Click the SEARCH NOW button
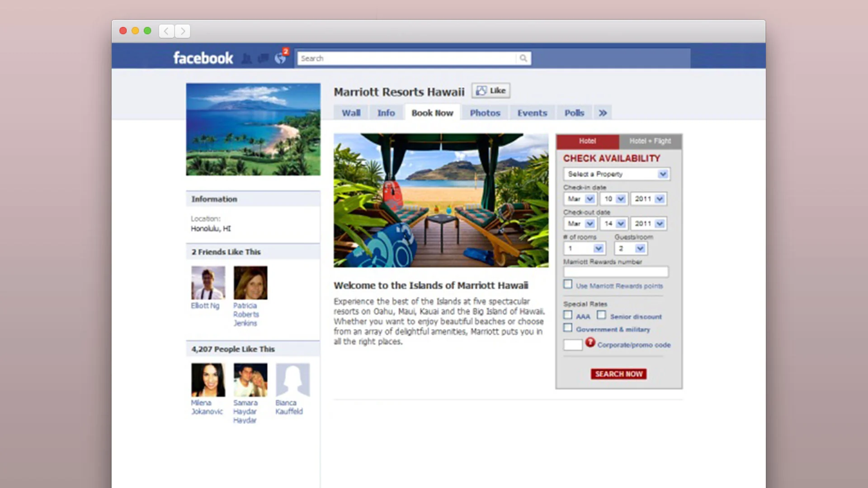This screenshot has width=868, height=488. 618,374
